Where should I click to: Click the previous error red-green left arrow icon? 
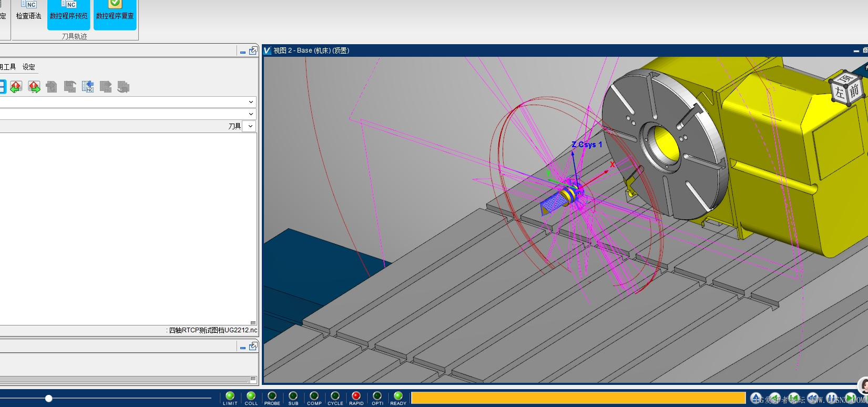click(x=16, y=87)
